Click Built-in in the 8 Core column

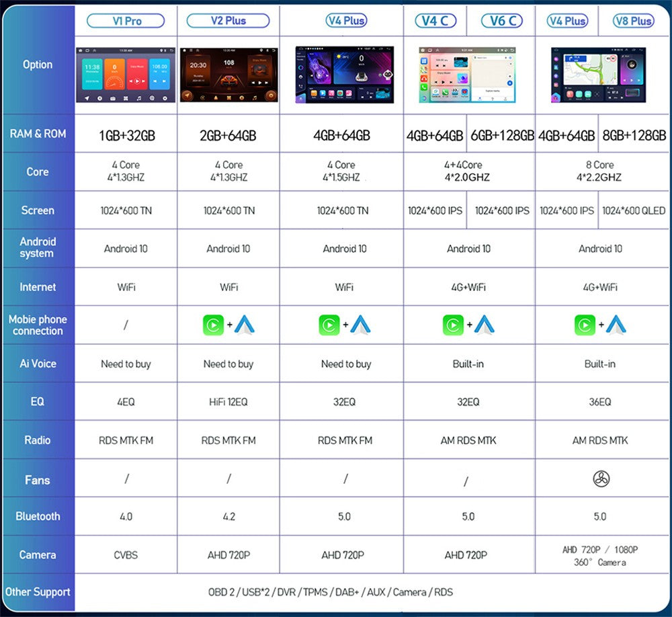point(600,364)
